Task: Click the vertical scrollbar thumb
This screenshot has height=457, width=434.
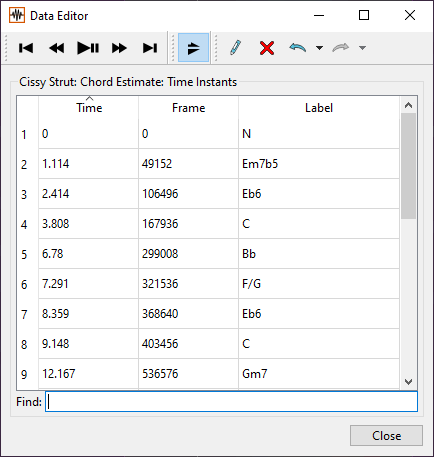Action: click(x=408, y=166)
